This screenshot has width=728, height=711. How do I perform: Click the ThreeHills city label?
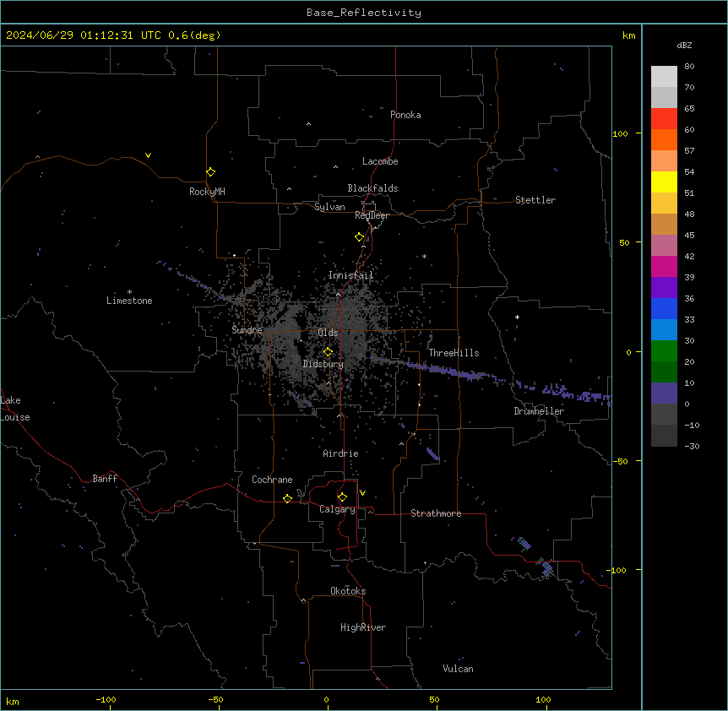[x=454, y=353]
